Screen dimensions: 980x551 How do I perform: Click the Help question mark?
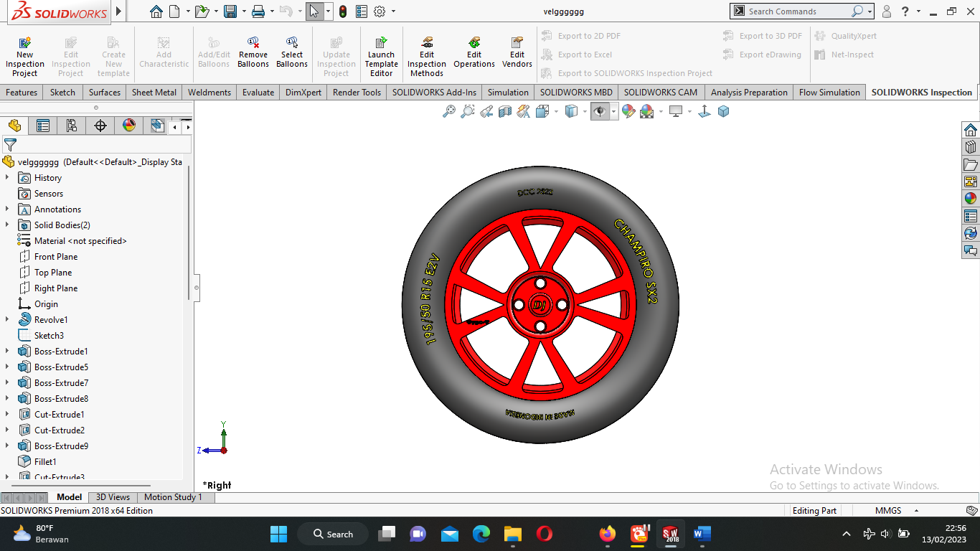point(905,11)
